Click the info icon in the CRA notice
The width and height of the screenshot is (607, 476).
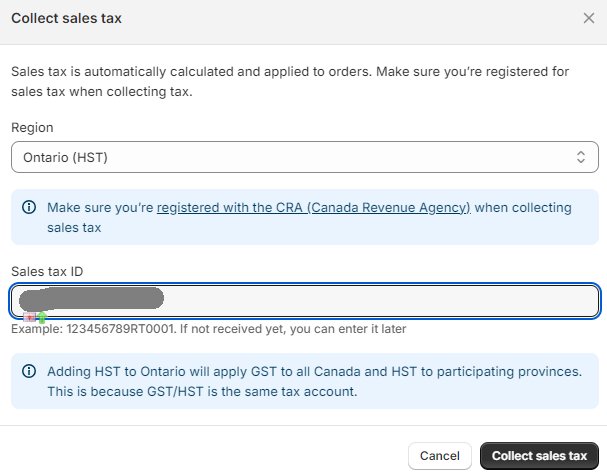[x=28, y=208]
